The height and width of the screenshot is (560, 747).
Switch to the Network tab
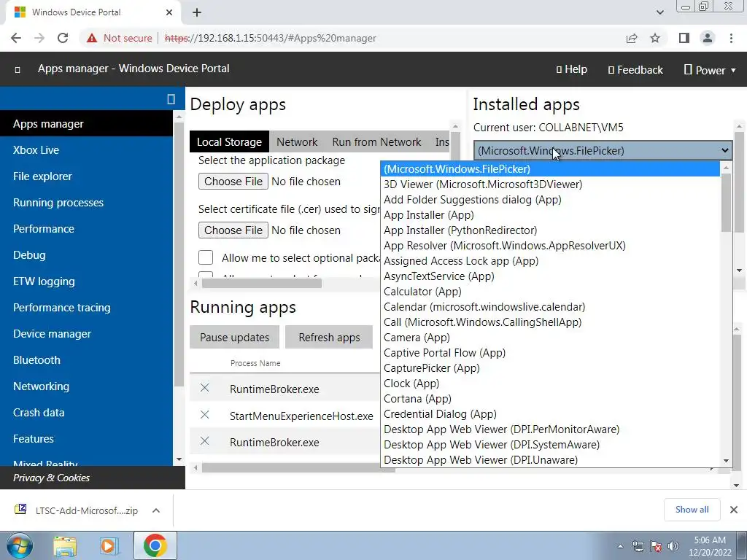(x=297, y=142)
